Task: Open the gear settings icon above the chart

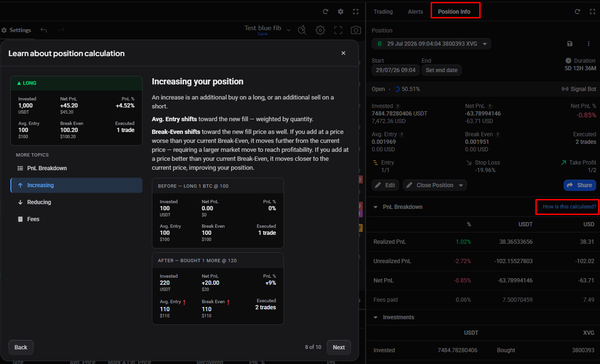Action: [341, 12]
